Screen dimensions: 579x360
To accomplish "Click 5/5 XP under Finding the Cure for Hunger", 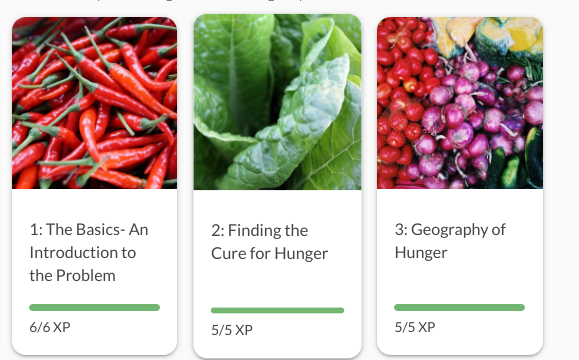I will [232, 330].
